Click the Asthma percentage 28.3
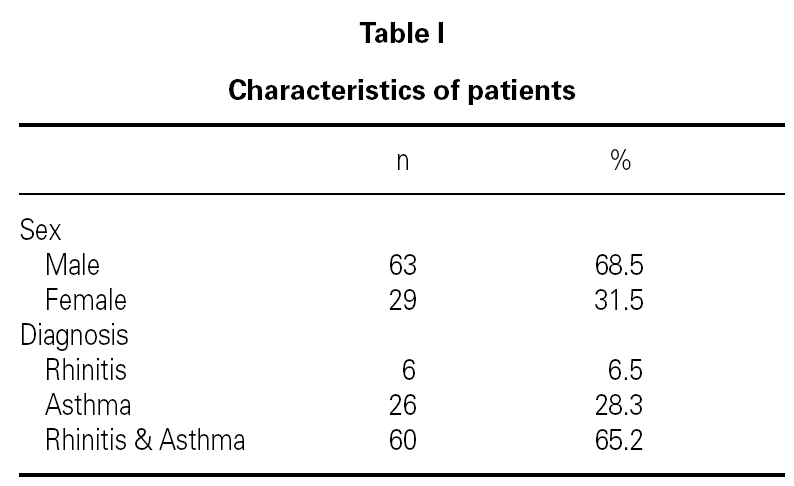Viewport: 794px width, 486px height. pyautogui.click(x=618, y=405)
